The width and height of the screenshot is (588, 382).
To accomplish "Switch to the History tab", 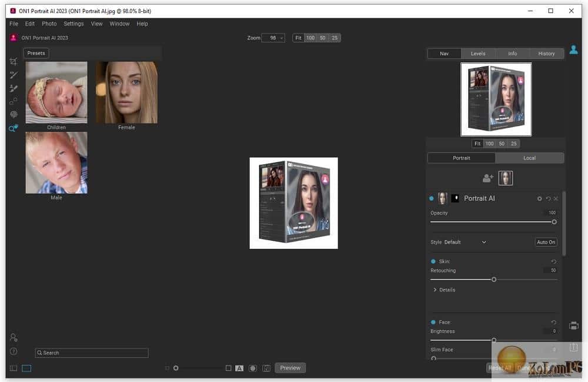I will click(x=546, y=54).
